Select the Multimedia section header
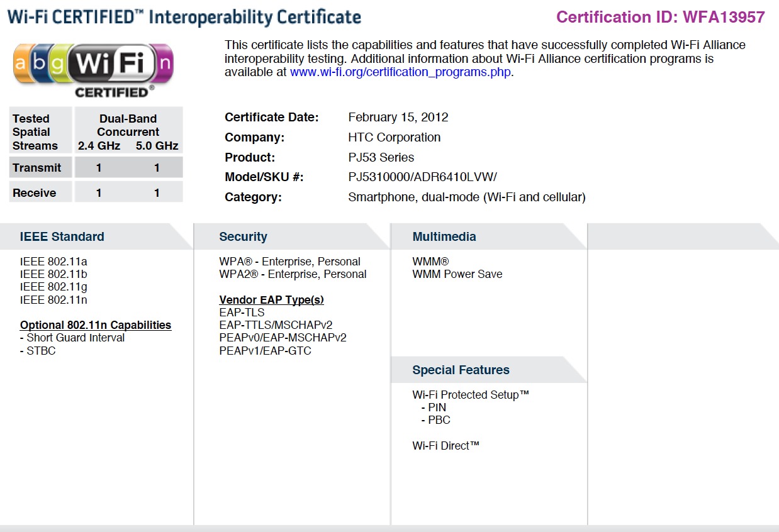779x532 pixels. coord(444,237)
